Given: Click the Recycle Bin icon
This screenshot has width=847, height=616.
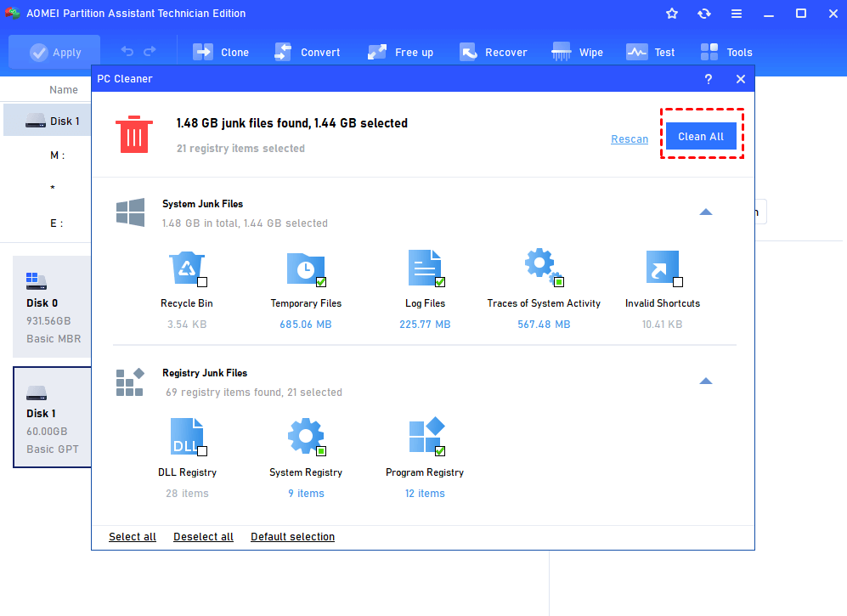Looking at the screenshot, I should [187, 268].
